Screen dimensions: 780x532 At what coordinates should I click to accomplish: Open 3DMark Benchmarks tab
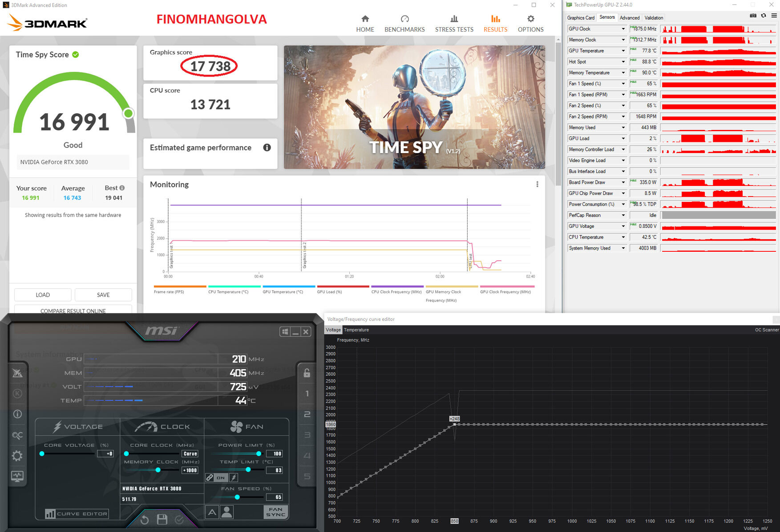(404, 24)
